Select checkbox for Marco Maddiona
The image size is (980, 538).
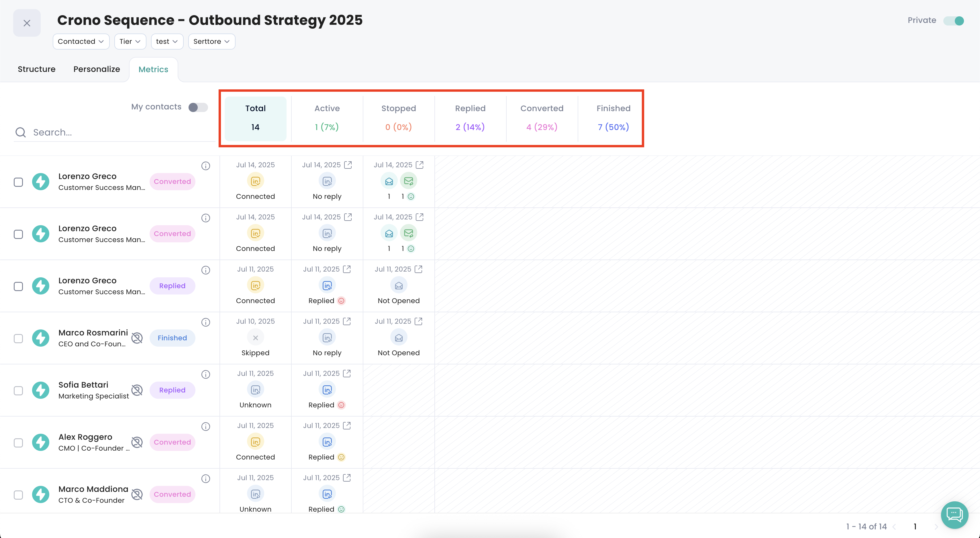(x=18, y=495)
